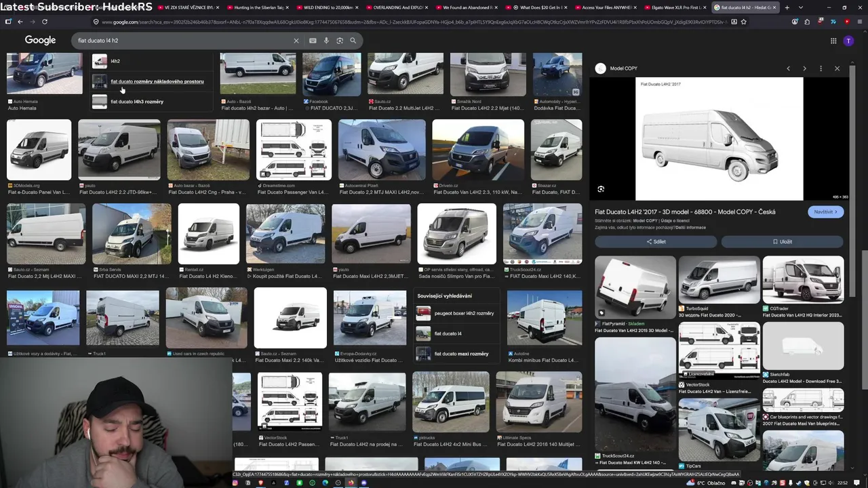This screenshot has width=868, height=488.
Task: Select suggestion 'fiat ducato rozměry nákladového prostoru'
Action: click(x=153, y=81)
